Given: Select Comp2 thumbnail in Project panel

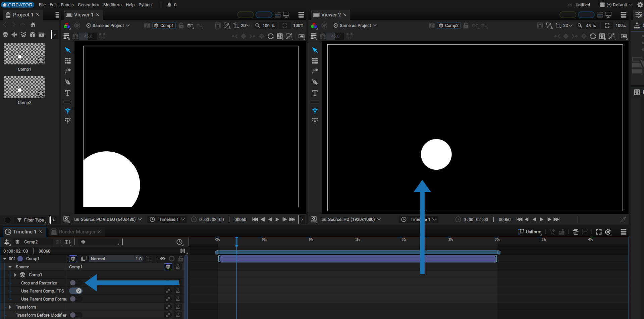Looking at the screenshot, I should tap(24, 87).
